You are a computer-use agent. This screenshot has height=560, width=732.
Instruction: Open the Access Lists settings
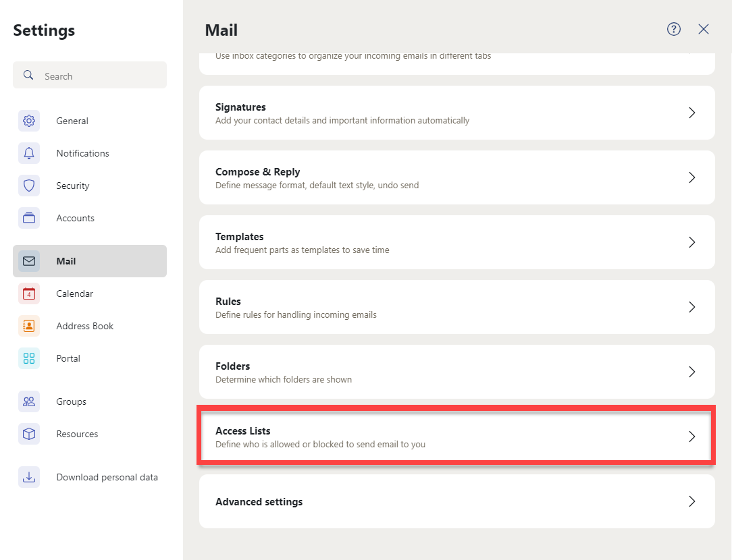456,437
